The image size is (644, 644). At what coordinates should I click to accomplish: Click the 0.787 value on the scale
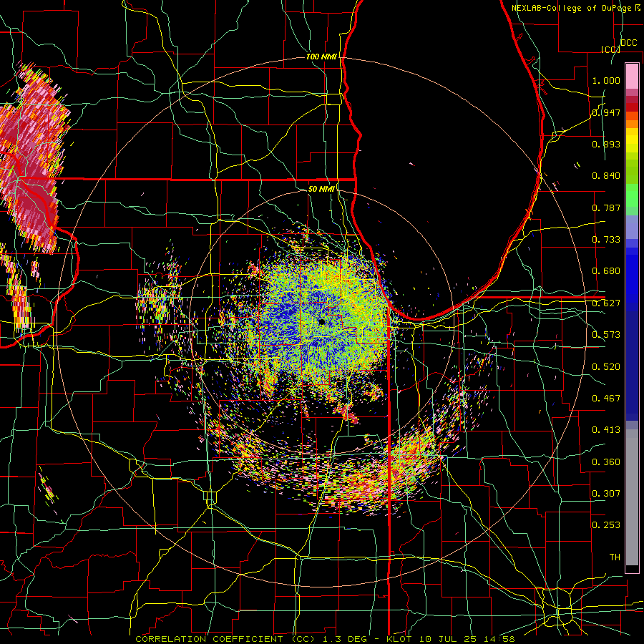click(x=606, y=208)
